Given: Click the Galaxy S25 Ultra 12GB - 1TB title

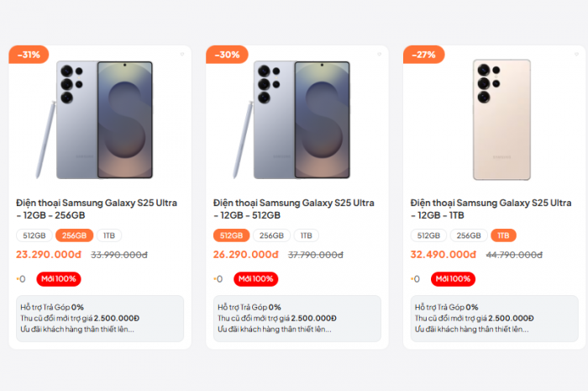Looking at the screenshot, I should [491, 209].
